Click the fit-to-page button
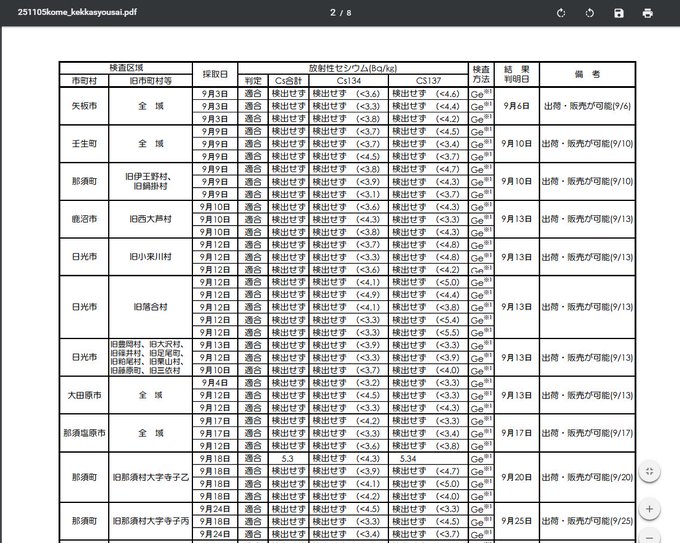 click(649, 471)
